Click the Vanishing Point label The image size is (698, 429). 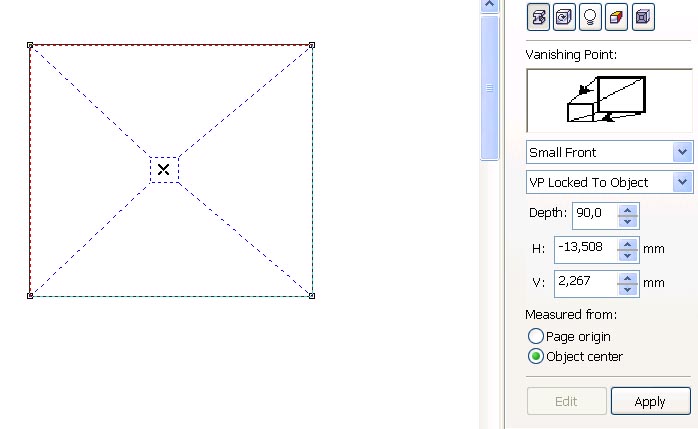tap(571, 55)
